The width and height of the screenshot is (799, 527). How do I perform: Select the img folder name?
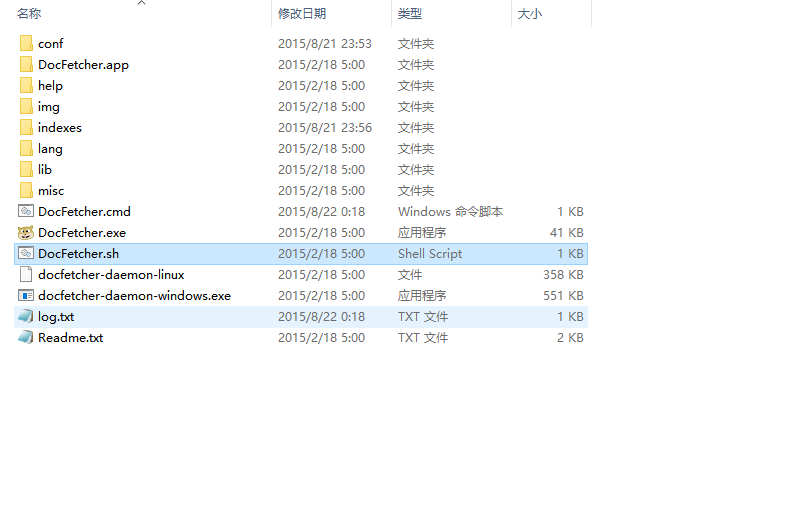pos(48,107)
